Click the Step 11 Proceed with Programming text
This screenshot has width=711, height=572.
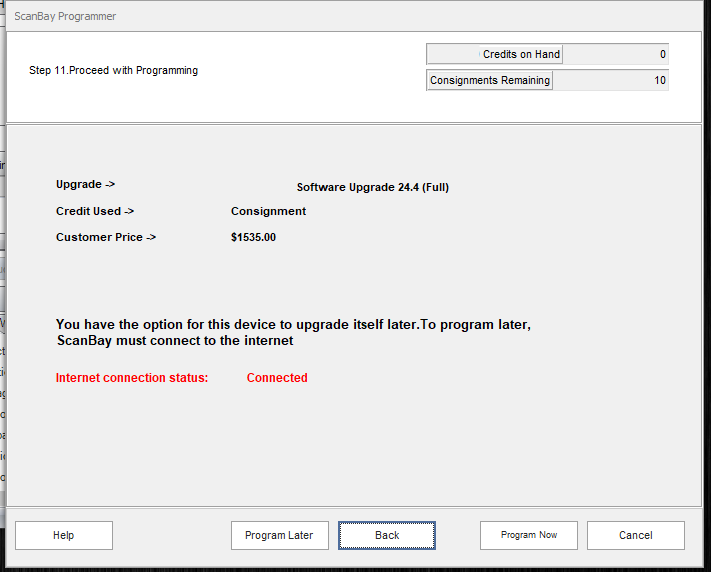click(114, 71)
